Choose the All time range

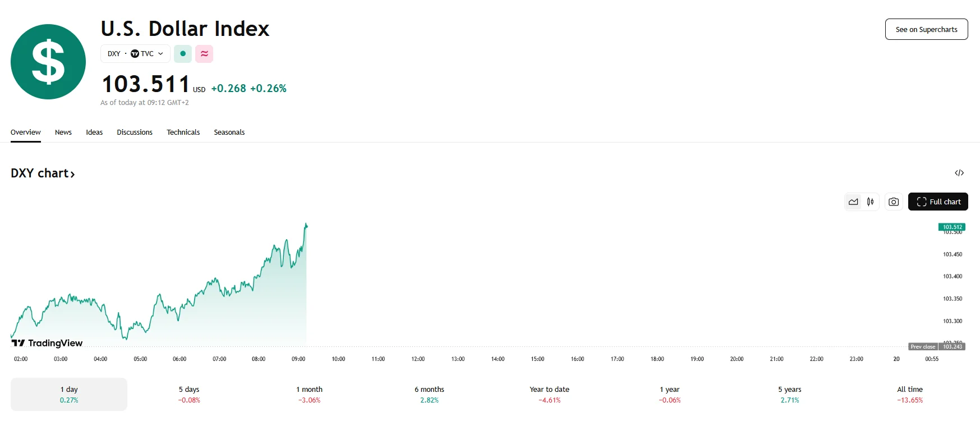pyautogui.click(x=909, y=394)
